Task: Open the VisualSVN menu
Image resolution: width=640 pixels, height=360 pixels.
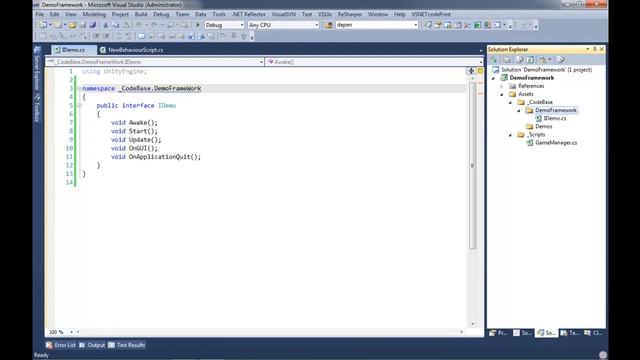Action: (284, 14)
